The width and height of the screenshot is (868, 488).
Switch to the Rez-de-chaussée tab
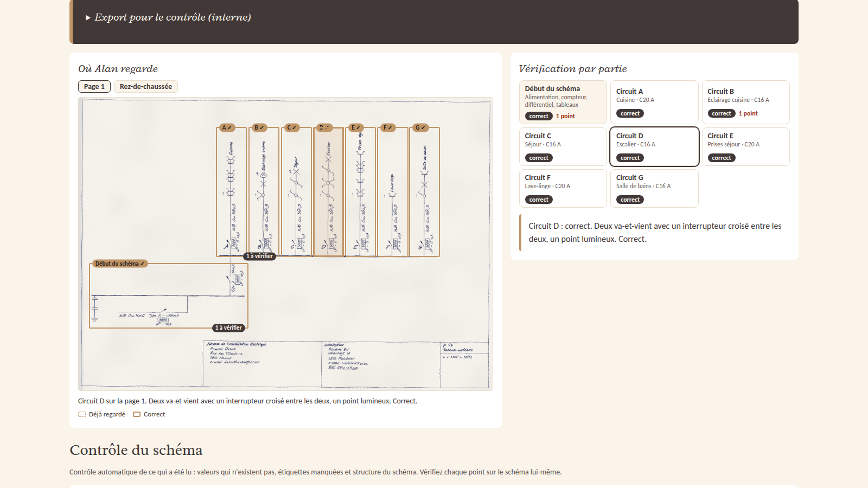pyautogui.click(x=146, y=86)
